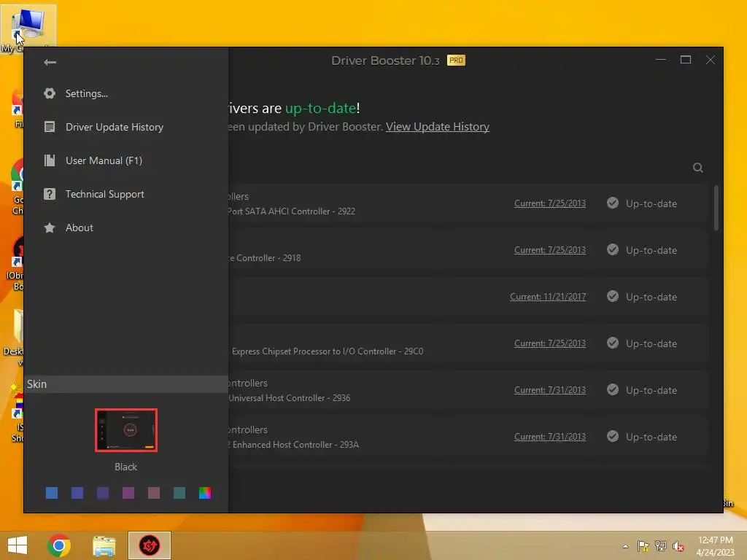The image size is (747, 560).
Task: Click the network tray icon
Action: (x=661, y=546)
